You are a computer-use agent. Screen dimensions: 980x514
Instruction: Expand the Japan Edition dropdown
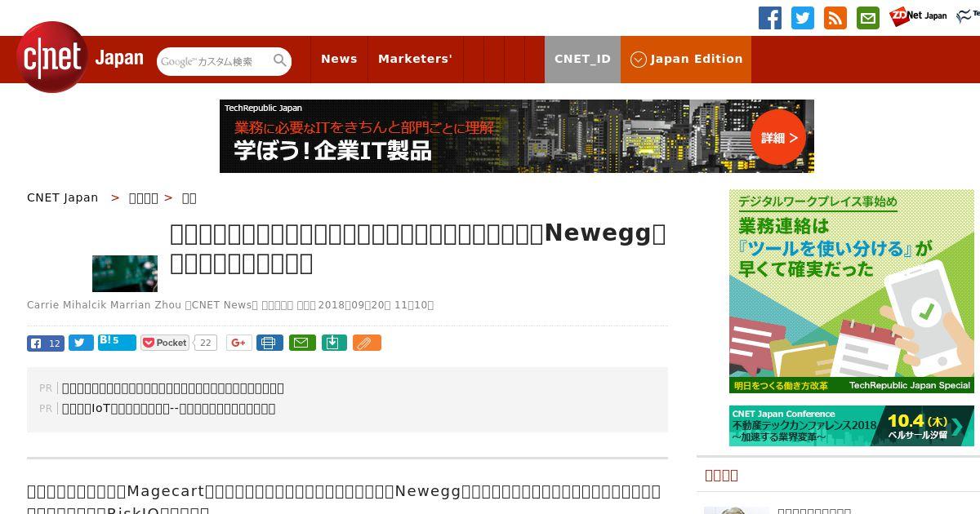pyautogui.click(x=686, y=59)
